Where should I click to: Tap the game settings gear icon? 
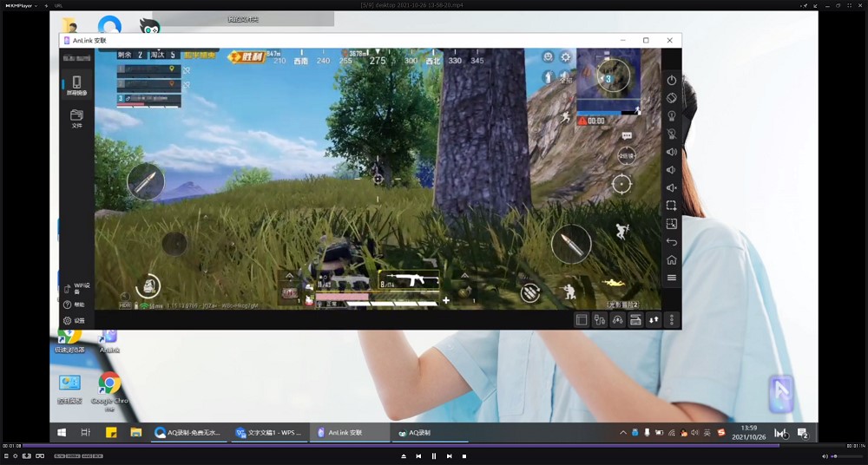(x=565, y=57)
